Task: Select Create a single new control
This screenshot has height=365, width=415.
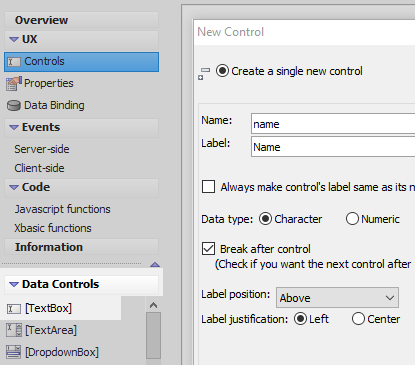Action: (222, 71)
